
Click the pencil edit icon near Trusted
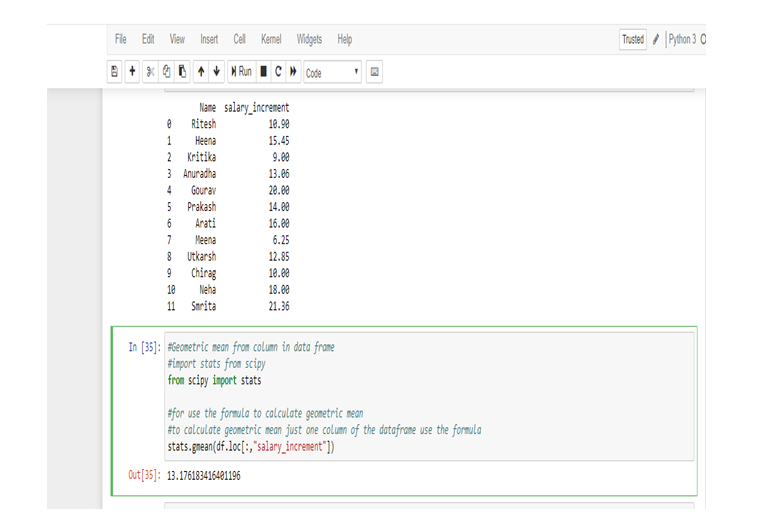pyautogui.click(x=656, y=39)
